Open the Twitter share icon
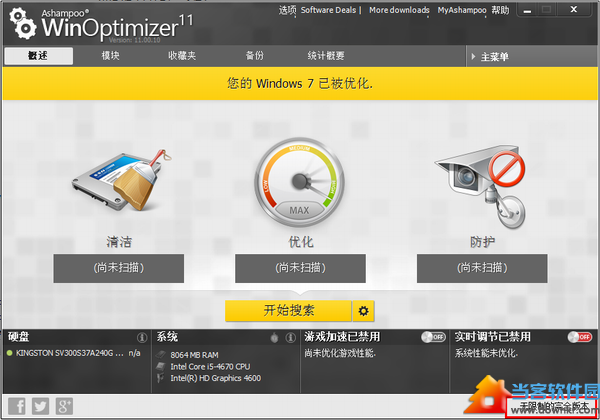This screenshot has width=600, height=420. tap(41, 406)
